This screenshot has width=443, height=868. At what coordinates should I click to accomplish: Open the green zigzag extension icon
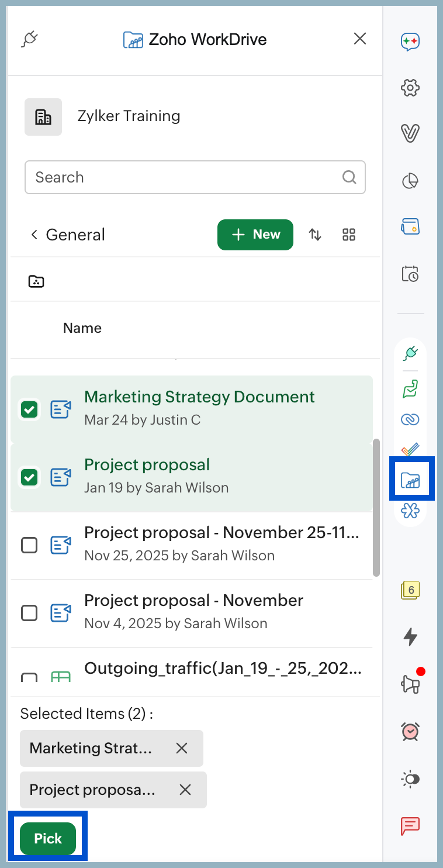[410, 388]
